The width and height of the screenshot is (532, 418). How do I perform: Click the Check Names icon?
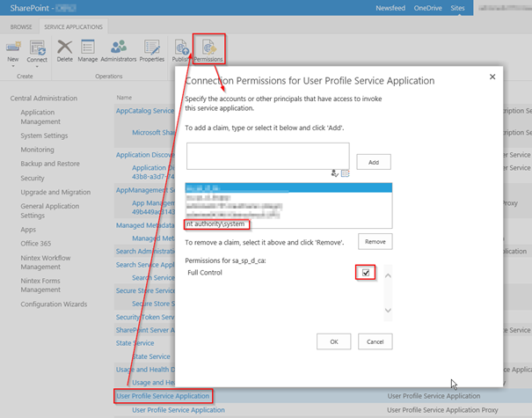[x=335, y=173]
